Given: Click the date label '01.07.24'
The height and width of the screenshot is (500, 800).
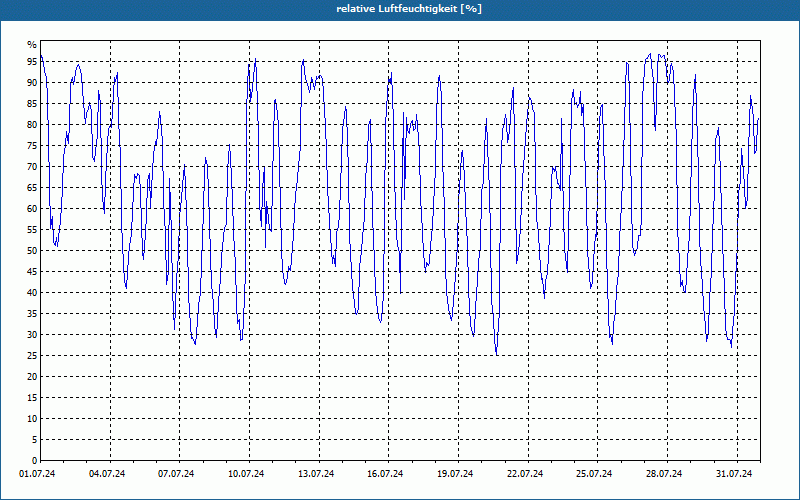Looking at the screenshot, I should coord(37,474).
